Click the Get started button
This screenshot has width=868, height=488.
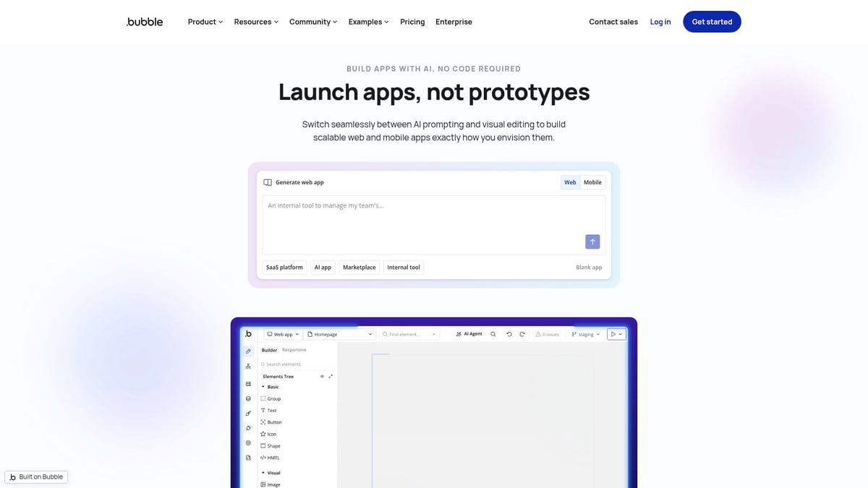[712, 22]
